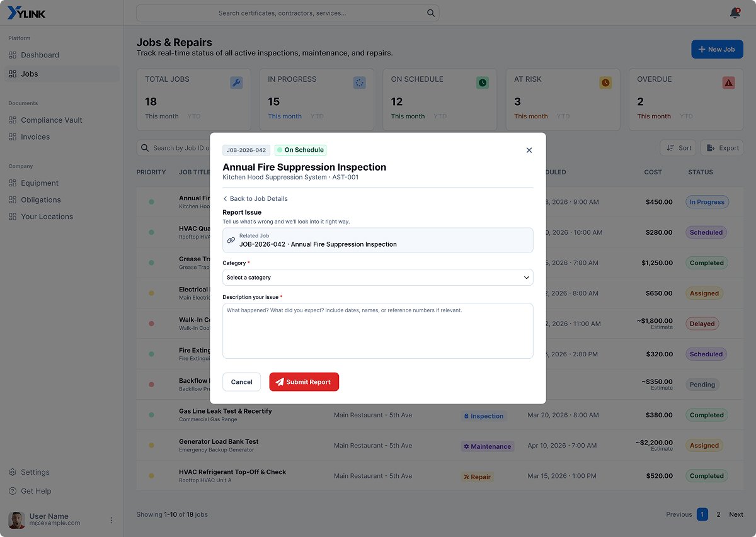Switch On Schedule card to YTD
The height and width of the screenshot is (537, 756).
(440, 116)
